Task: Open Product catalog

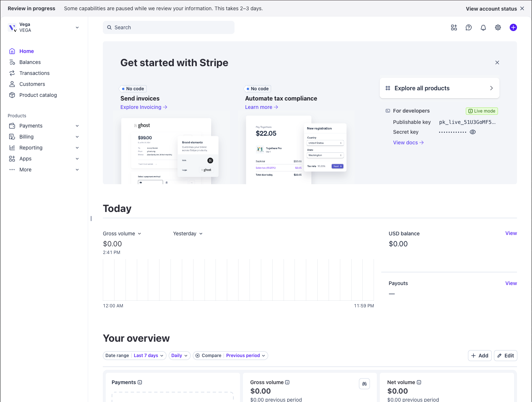Action: coord(38,95)
